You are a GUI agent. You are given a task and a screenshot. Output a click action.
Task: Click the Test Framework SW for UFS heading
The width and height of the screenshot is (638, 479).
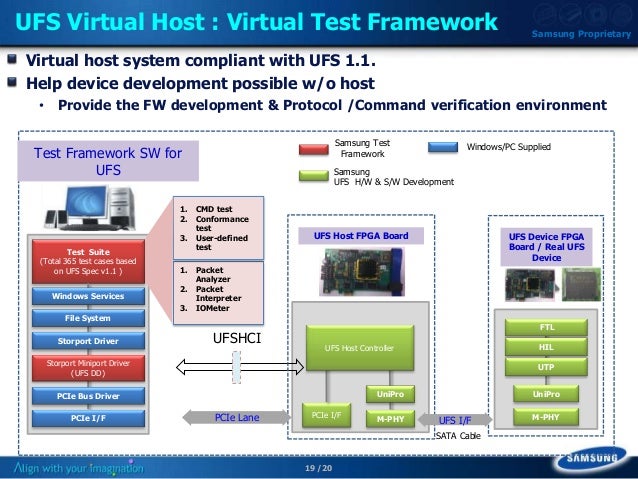(x=108, y=161)
